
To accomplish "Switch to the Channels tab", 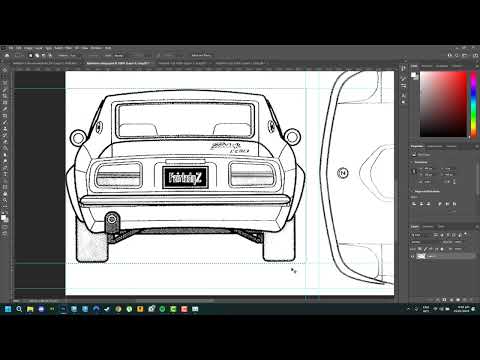I will click(428, 227).
